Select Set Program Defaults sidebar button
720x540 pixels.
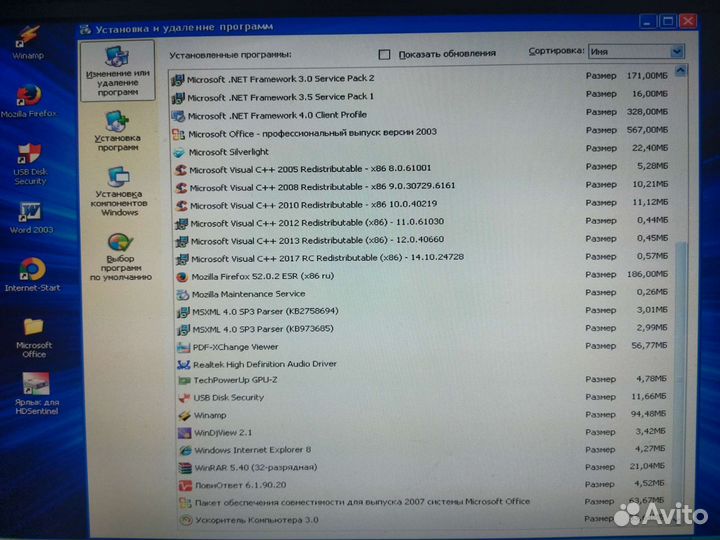pos(120,257)
